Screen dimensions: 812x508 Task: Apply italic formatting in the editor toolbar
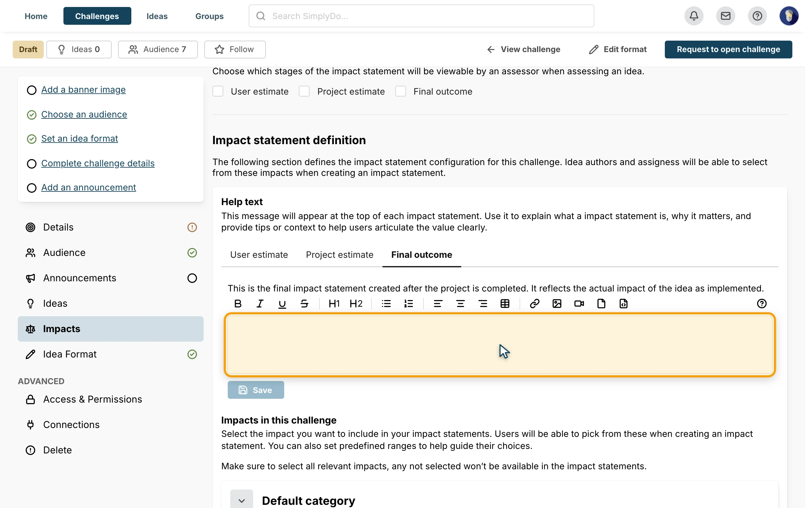click(x=260, y=304)
